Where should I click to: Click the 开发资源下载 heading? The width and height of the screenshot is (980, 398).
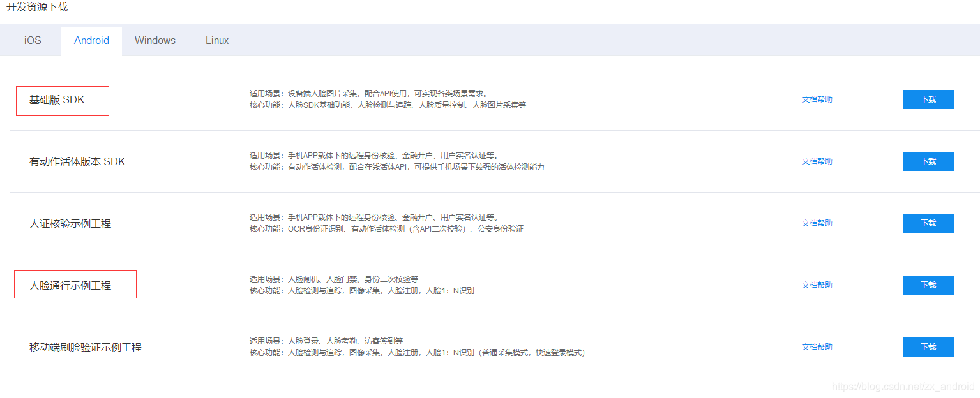(37, 7)
